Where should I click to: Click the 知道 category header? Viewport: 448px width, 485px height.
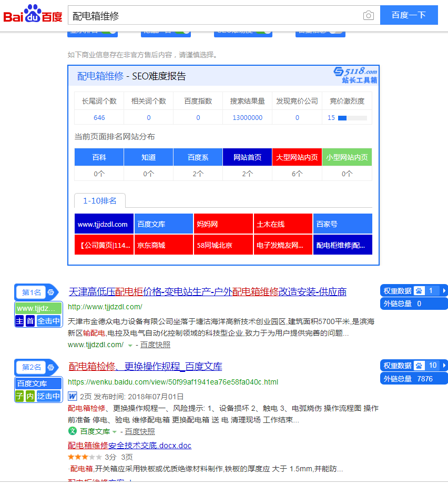tap(148, 157)
